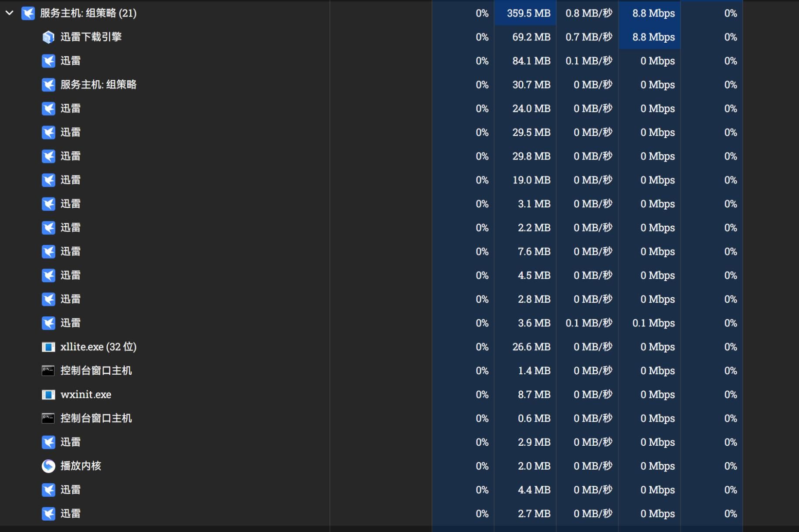Click the icon of the 30.7 MB 服务主机: 组策略 child process
This screenshot has width=799, height=532.
[x=48, y=85]
